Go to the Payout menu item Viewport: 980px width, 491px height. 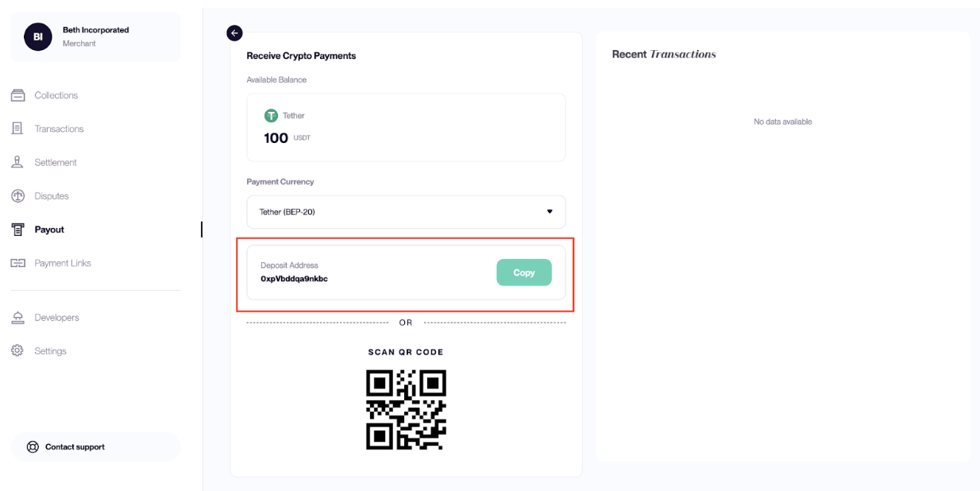click(49, 230)
